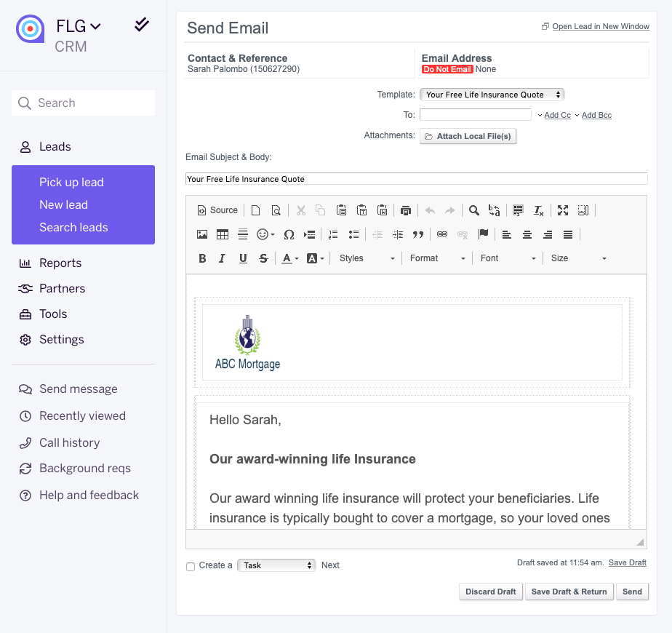Open Search leads
This screenshot has width=672, height=633.
point(73,227)
